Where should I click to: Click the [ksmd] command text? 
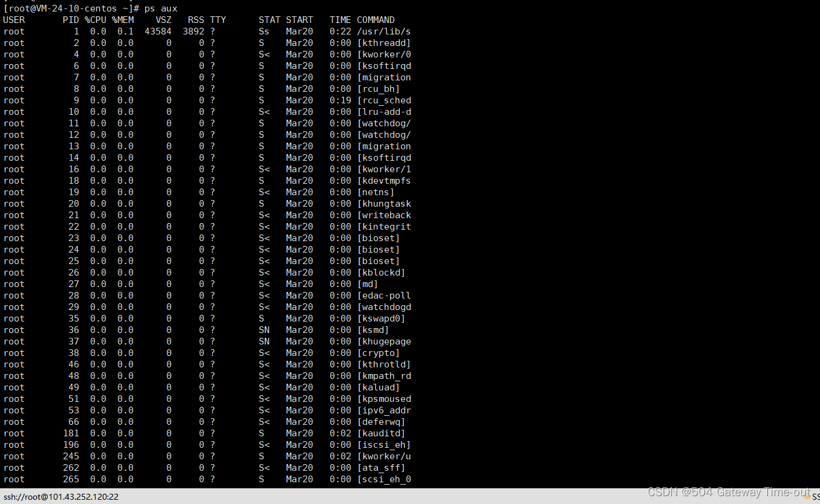tap(373, 330)
